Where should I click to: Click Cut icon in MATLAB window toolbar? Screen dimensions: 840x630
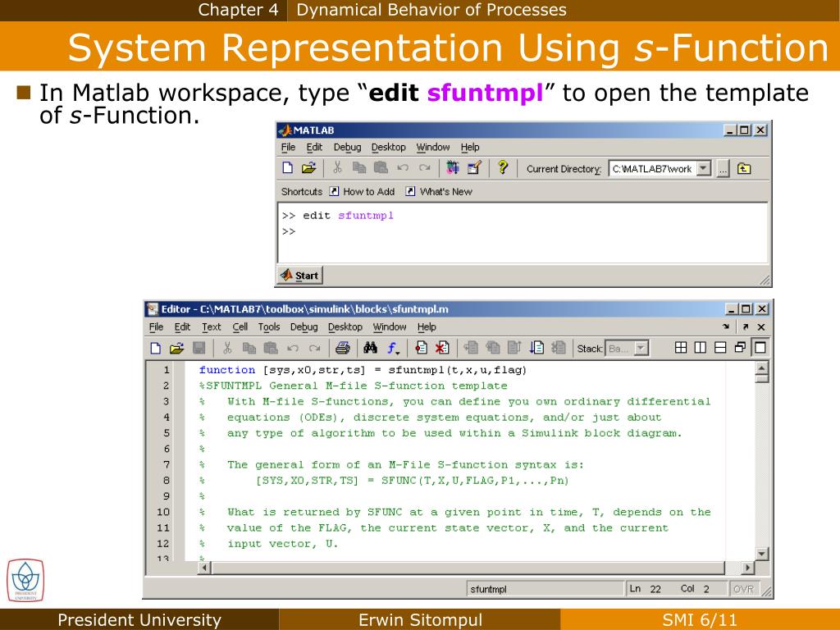337,168
